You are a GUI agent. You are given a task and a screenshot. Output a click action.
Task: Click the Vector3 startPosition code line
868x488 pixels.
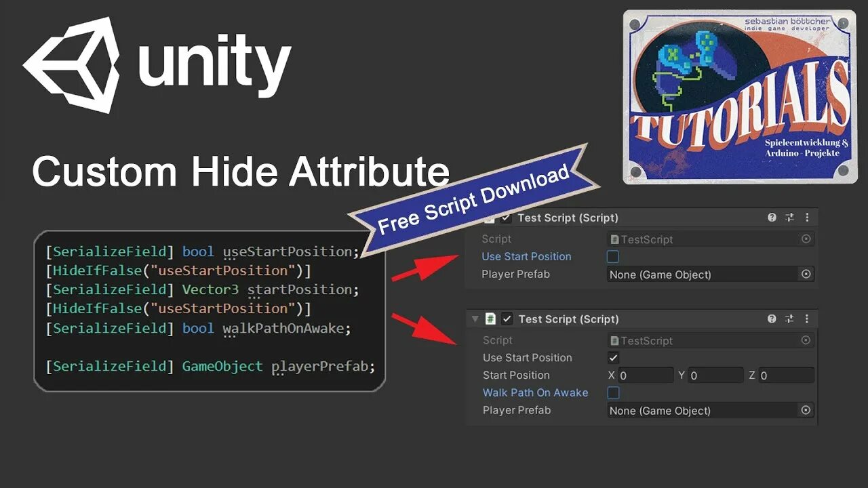click(202, 289)
